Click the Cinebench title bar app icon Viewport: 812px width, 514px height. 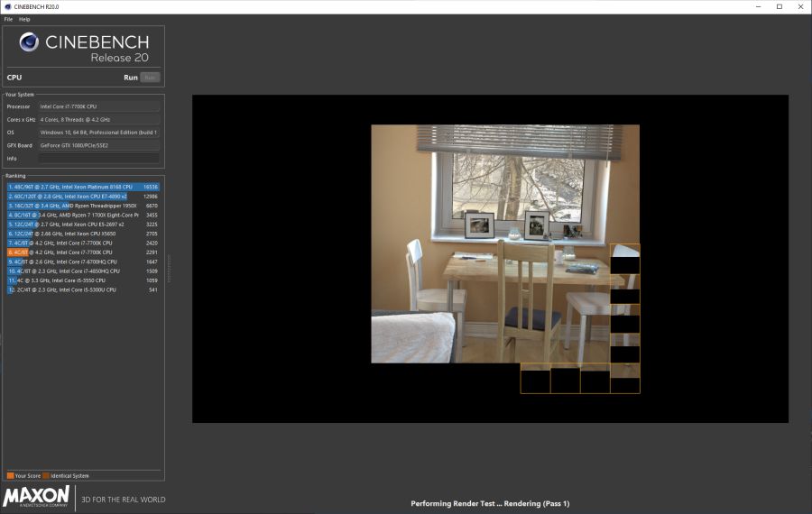point(7,6)
